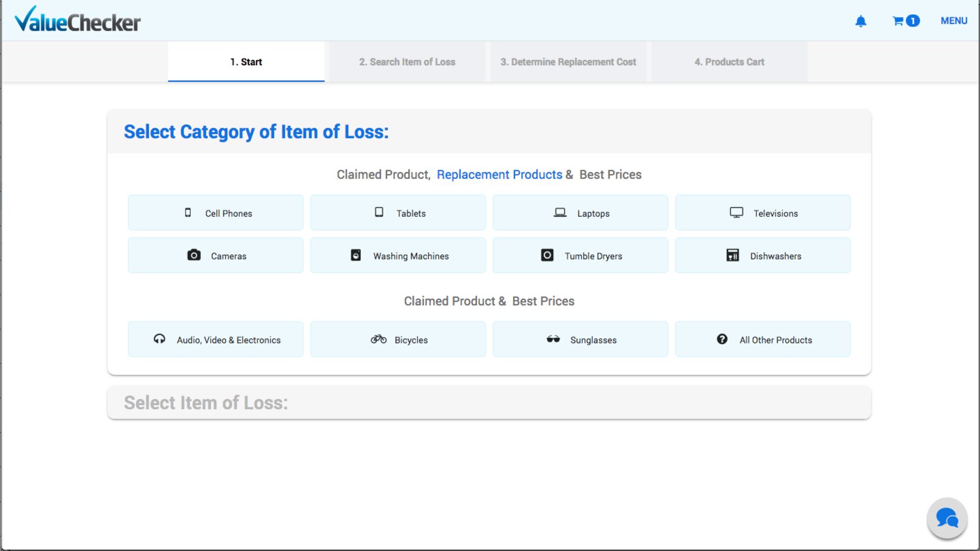Viewport: 980px width, 551px height.
Task: Click the tumble dryer icon
Action: pyautogui.click(x=548, y=255)
